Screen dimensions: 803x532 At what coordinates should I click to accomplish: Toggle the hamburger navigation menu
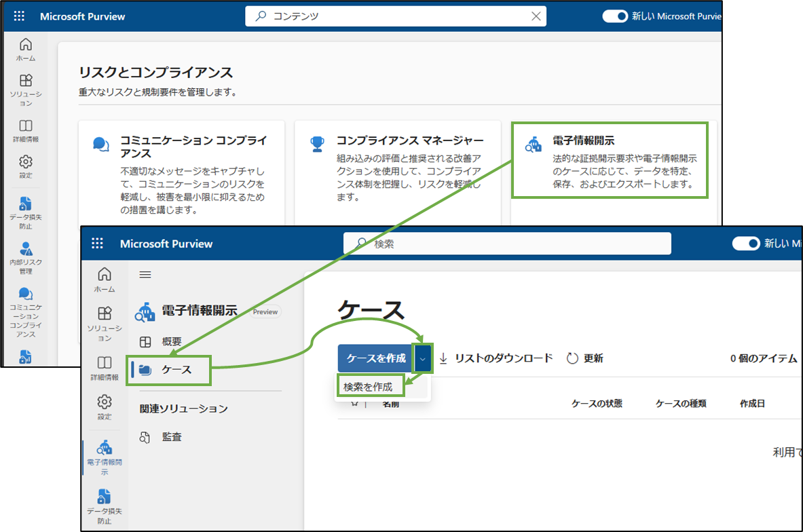coord(145,275)
